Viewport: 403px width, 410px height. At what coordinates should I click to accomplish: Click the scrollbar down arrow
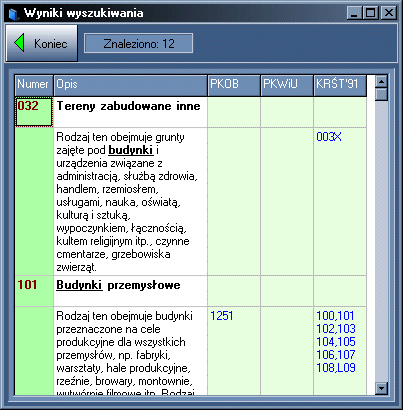[x=381, y=388]
